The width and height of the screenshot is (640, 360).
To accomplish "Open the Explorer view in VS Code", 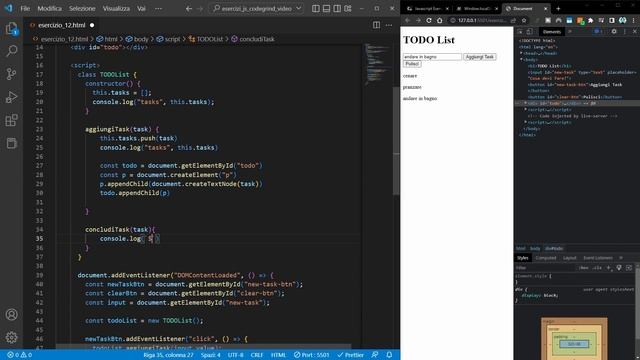I will 11,28.
